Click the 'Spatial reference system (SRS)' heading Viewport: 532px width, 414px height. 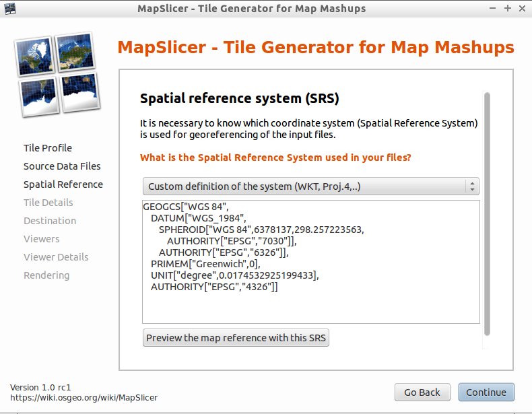pyautogui.click(x=240, y=98)
